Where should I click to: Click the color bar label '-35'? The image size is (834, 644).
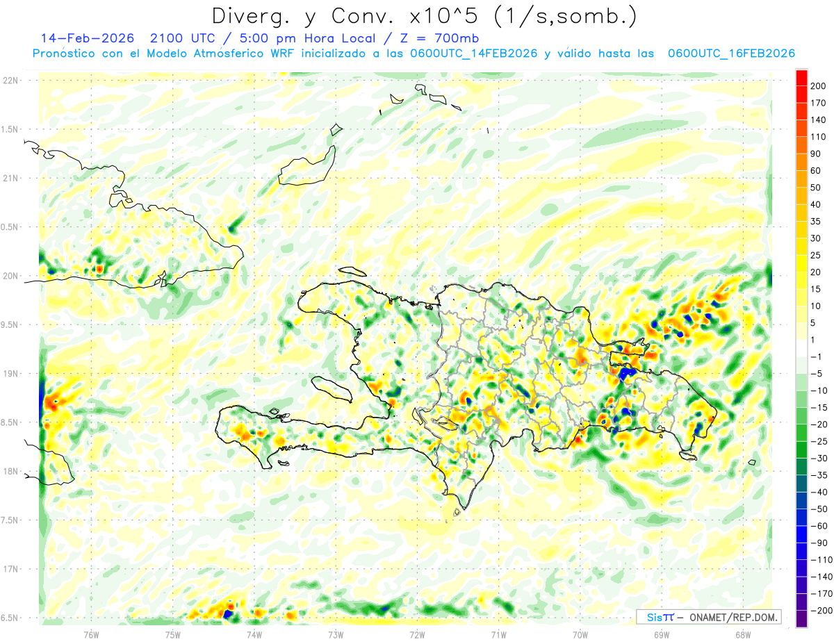point(818,475)
